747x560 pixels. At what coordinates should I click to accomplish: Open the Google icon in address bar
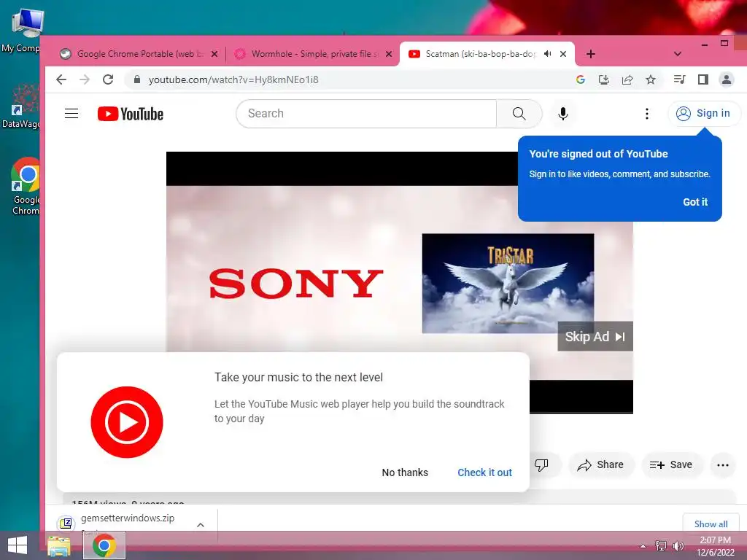pyautogui.click(x=580, y=79)
